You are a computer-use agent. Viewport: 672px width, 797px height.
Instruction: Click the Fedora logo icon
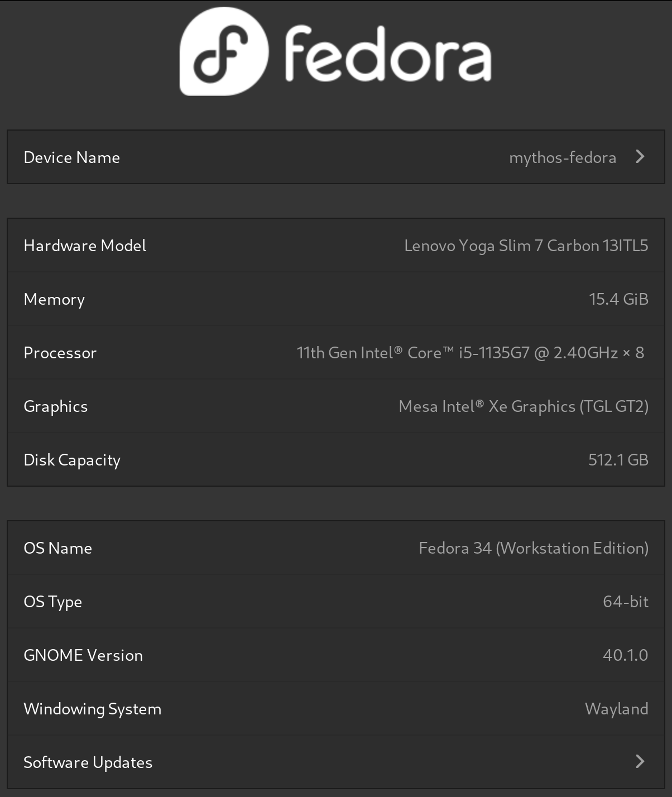[223, 50]
